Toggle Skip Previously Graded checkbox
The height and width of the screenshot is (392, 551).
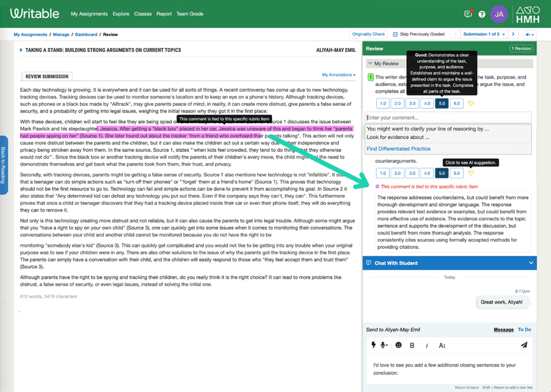point(395,34)
